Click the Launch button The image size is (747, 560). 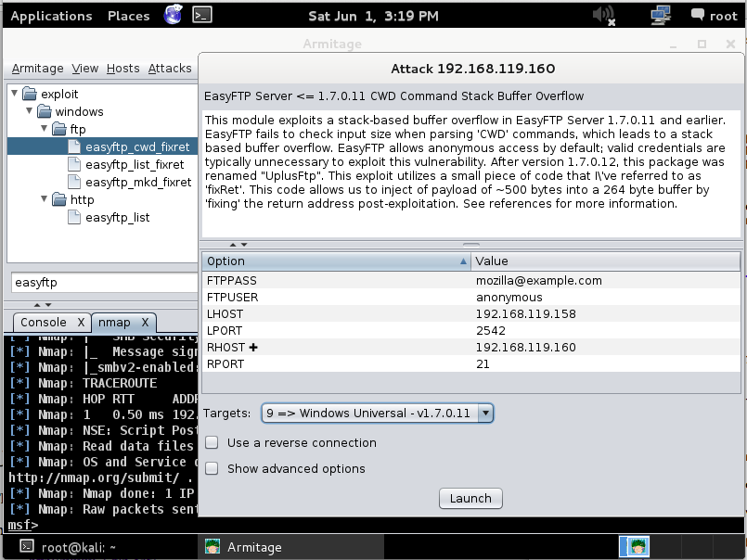tap(470, 499)
